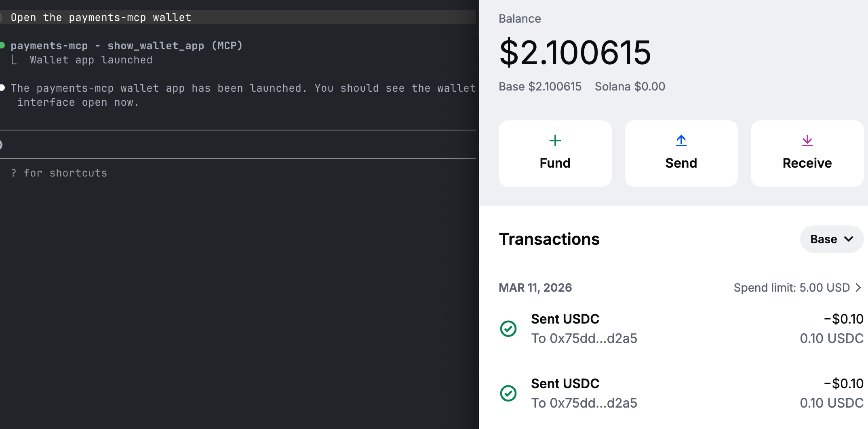Click the recipient address 0x75dd...d2a5
Screen dimensions: 868x429
pyautogui.click(x=584, y=339)
